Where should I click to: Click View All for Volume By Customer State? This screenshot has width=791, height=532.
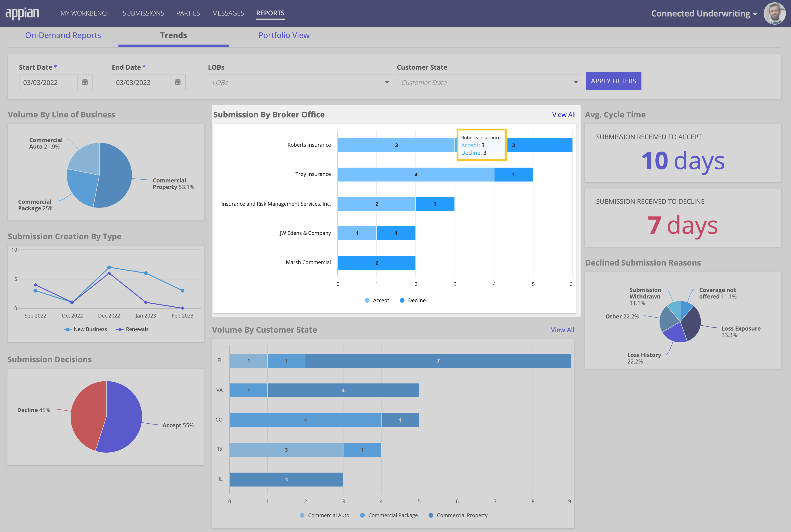click(x=562, y=330)
